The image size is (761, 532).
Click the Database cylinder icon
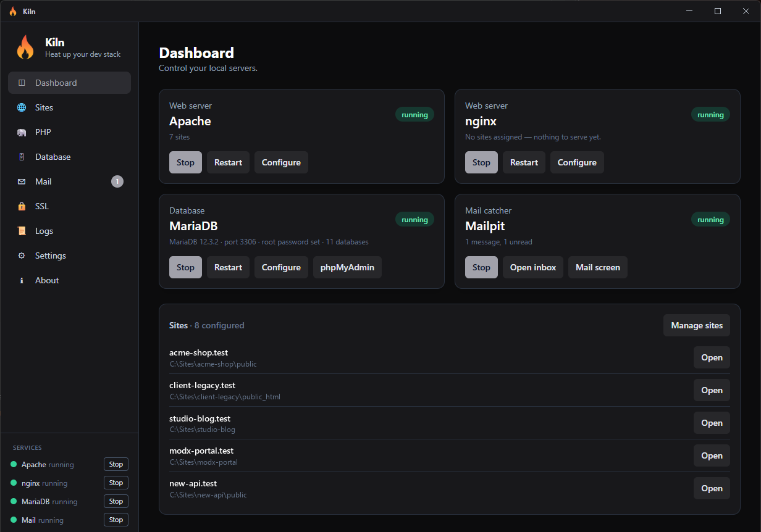[x=22, y=157]
